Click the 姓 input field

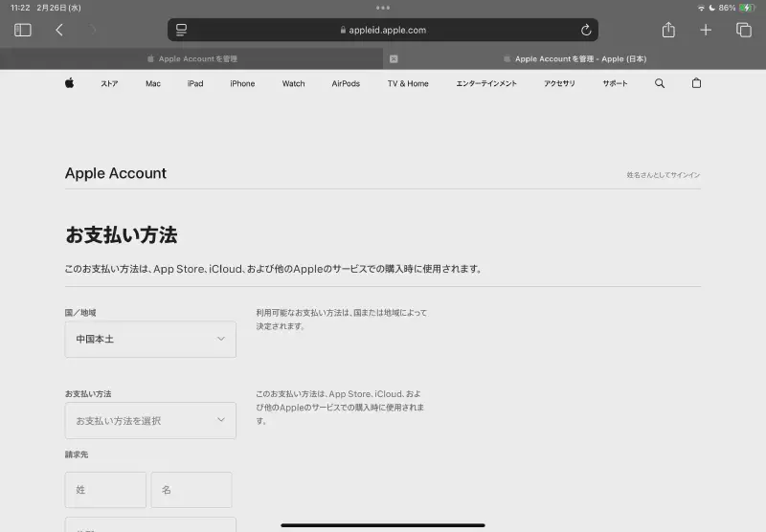(x=105, y=490)
